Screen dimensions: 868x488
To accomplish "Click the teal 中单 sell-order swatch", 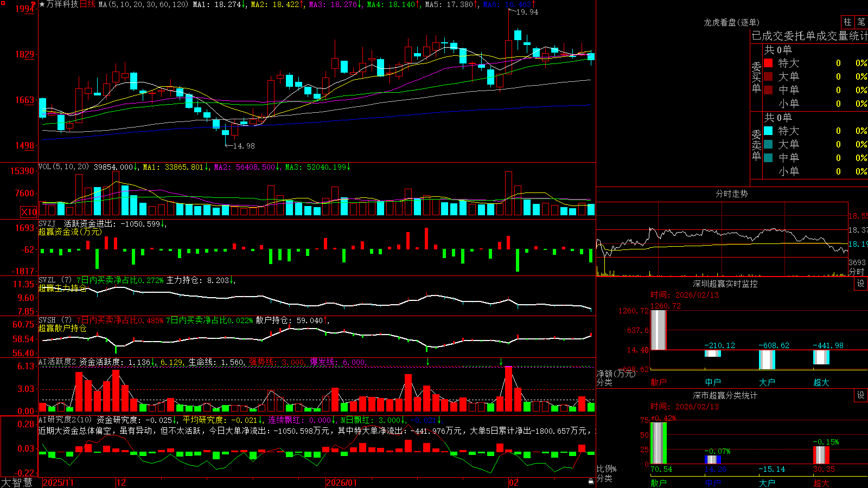I will pos(768,158).
